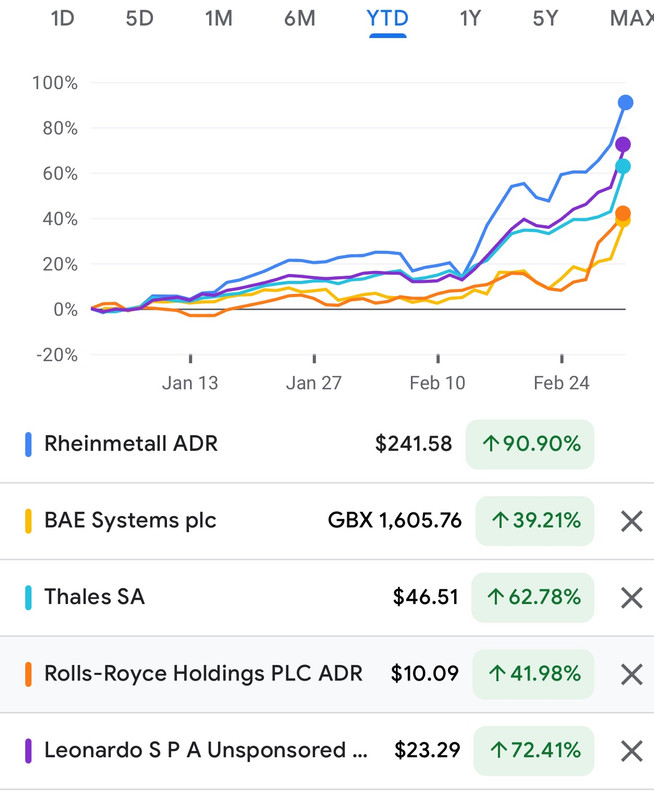
Task: Click the orange Rolls-Royce color swatch
Action: (29, 674)
